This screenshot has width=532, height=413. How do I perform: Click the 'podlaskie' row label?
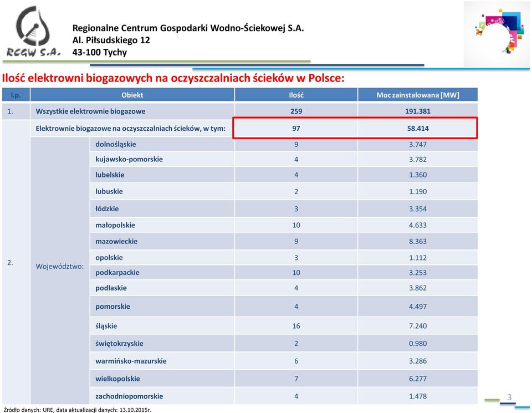111,288
